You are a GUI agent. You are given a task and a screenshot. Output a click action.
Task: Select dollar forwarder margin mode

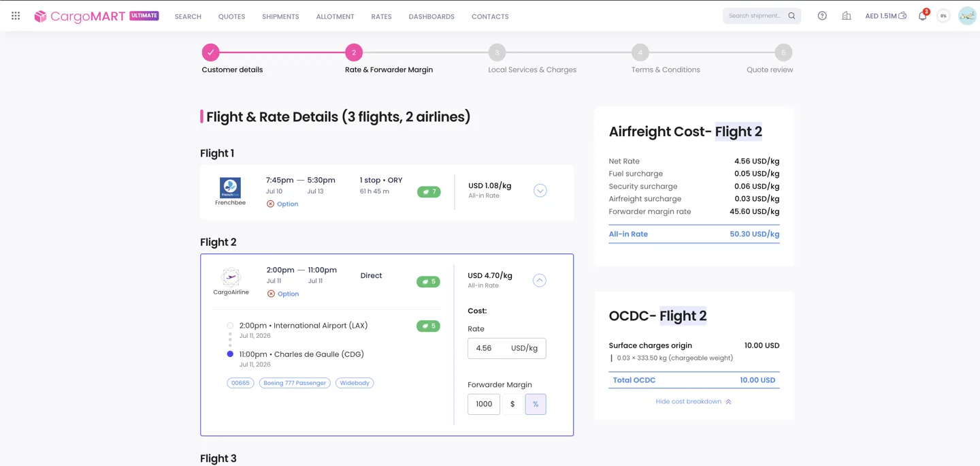(512, 404)
